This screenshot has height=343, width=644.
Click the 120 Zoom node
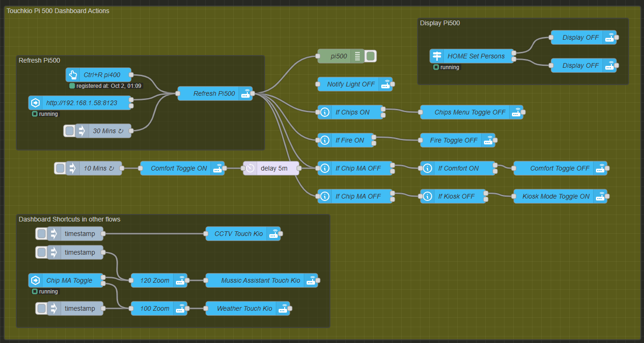pyautogui.click(x=154, y=280)
